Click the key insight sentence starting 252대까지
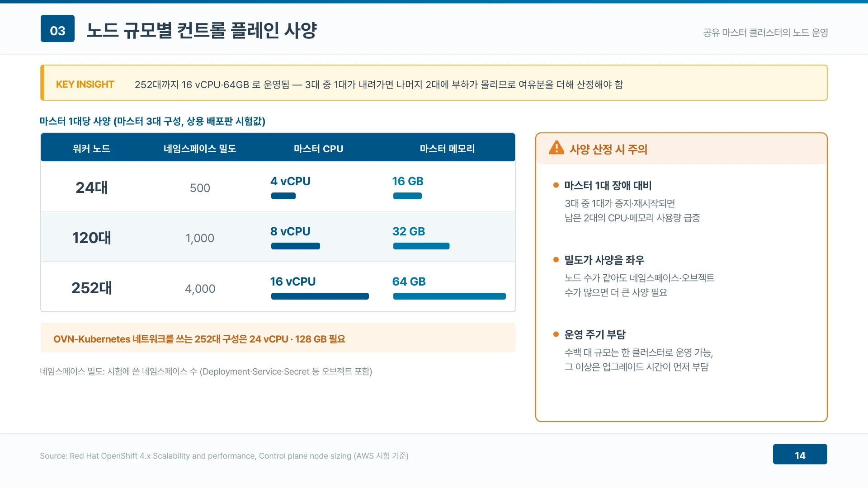Viewport: 868px width, 488px height. point(379,84)
